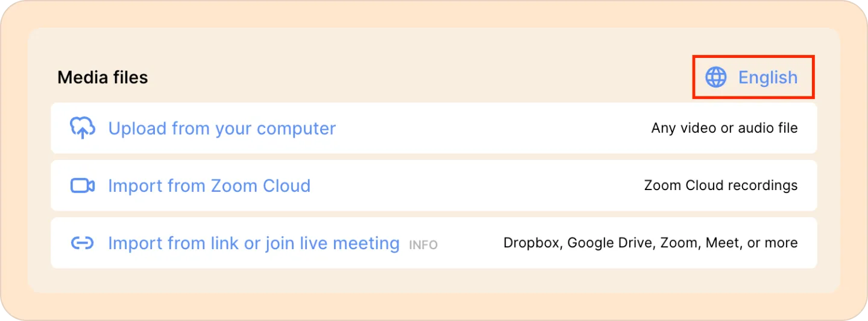Click empty space in the Zoom Cloud row
Image resolution: width=868 pixels, height=321 pixels.
click(x=476, y=185)
